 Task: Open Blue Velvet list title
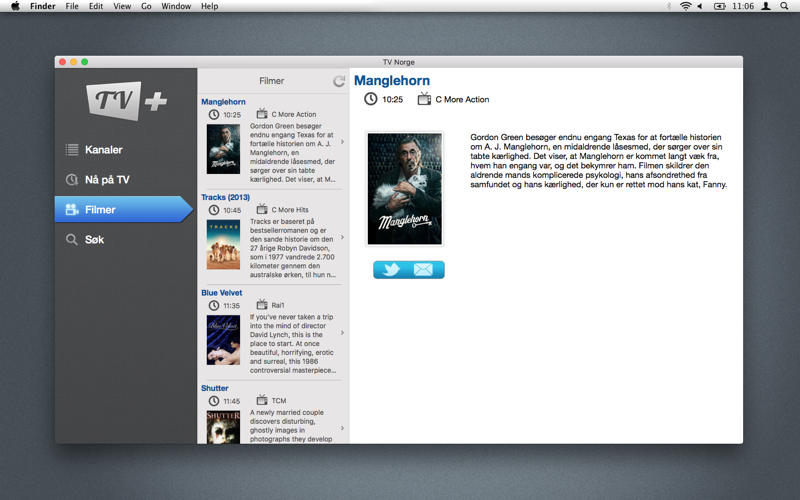(x=221, y=293)
